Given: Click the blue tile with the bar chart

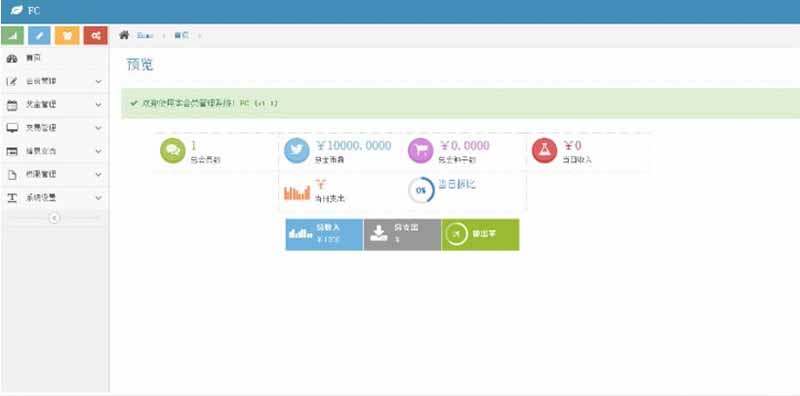Looking at the screenshot, I should tap(324, 235).
